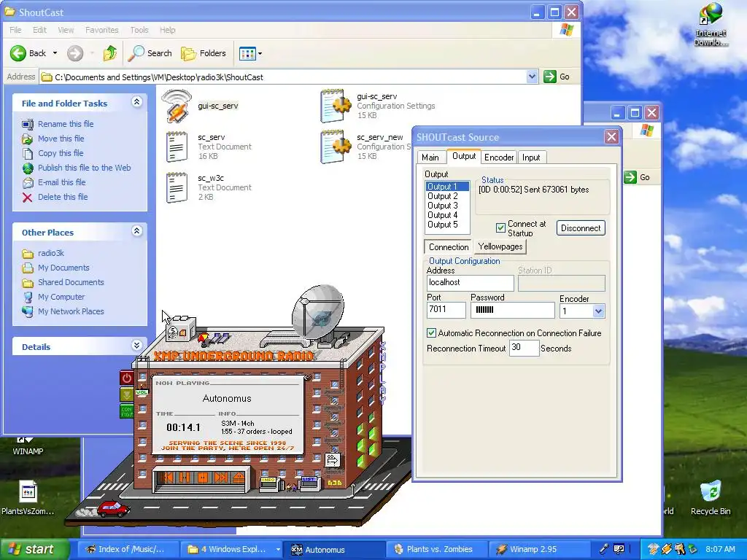
Task: Click the VOL sign on the XMPlay building
Action: coord(142,392)
